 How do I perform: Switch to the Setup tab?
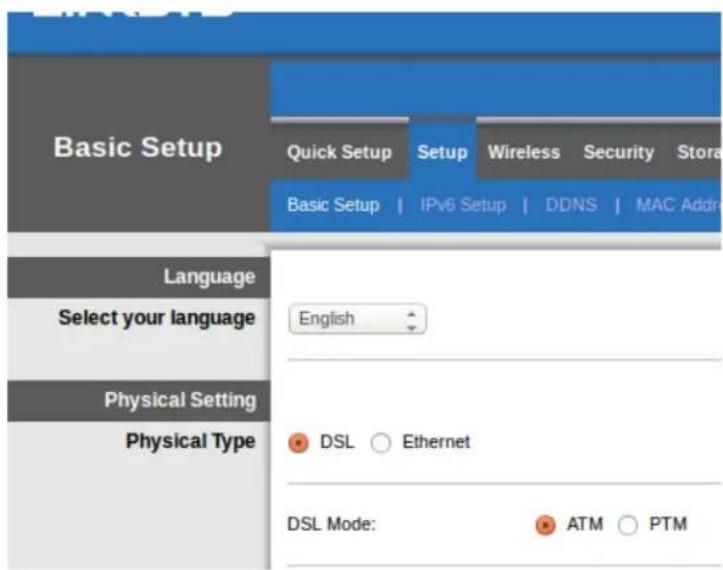(x=442, y=152)
